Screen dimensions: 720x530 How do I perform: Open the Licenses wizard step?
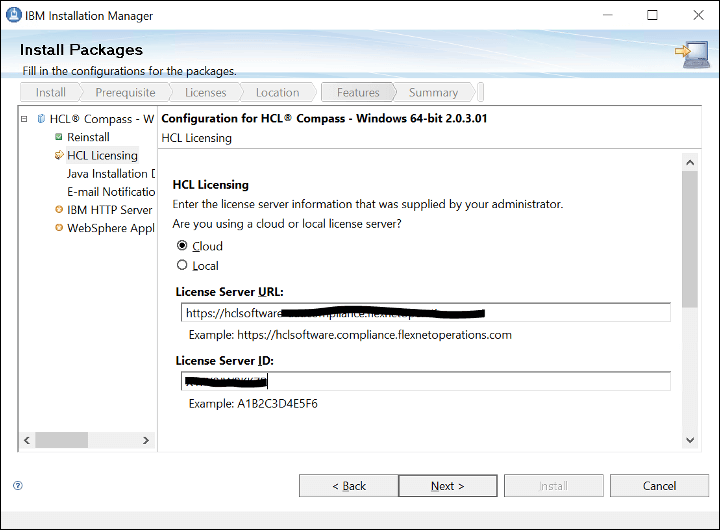click(206, 92)
